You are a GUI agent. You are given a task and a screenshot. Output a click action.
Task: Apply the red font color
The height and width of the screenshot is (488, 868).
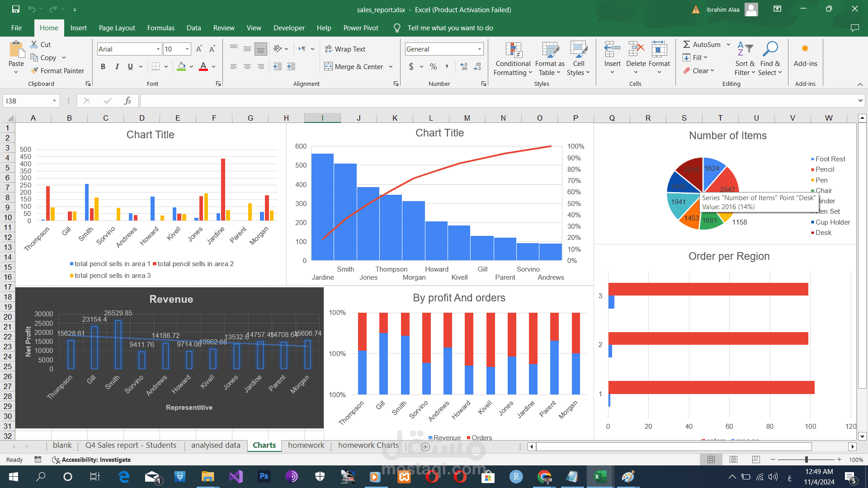[203, 66]
